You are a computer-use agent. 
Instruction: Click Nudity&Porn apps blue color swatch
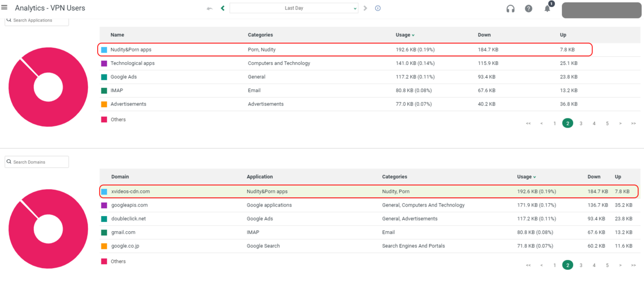[x=104, y=49]
